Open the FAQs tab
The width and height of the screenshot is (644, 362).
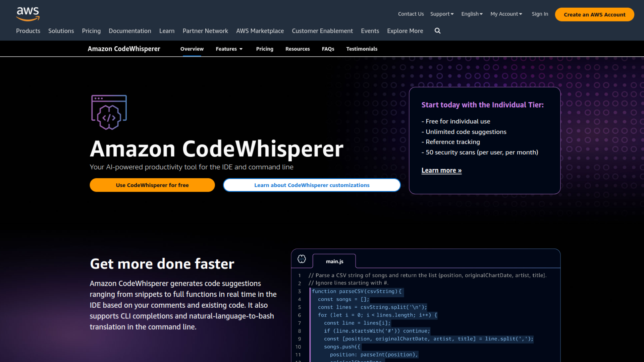328,49
